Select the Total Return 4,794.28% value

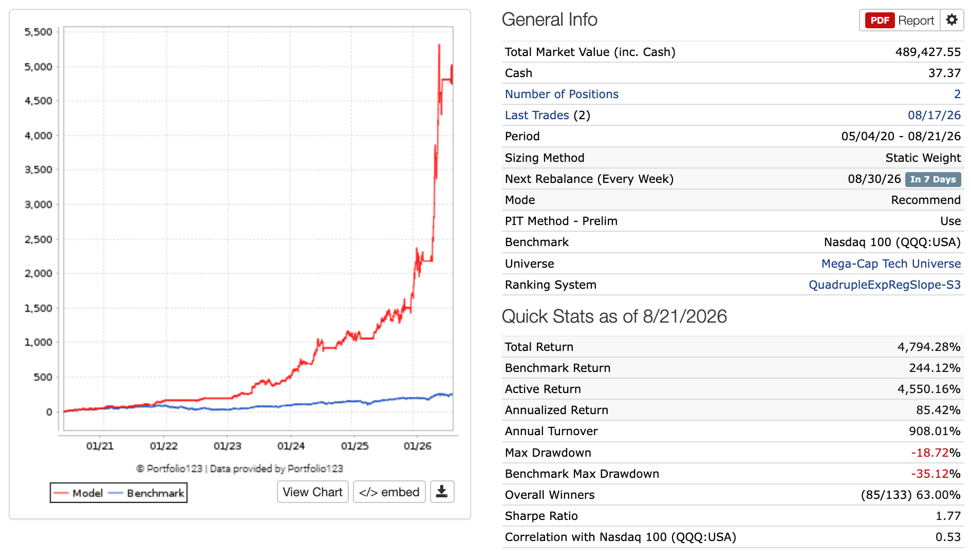point(929,347)
